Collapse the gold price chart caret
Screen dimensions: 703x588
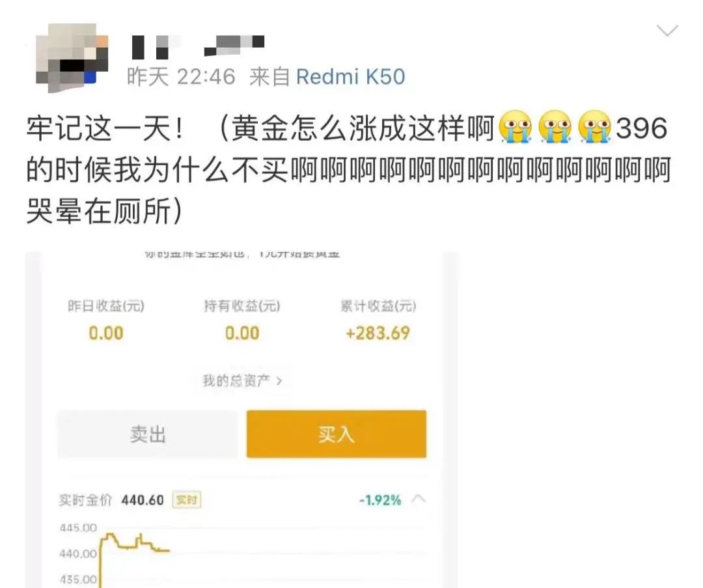419,499
